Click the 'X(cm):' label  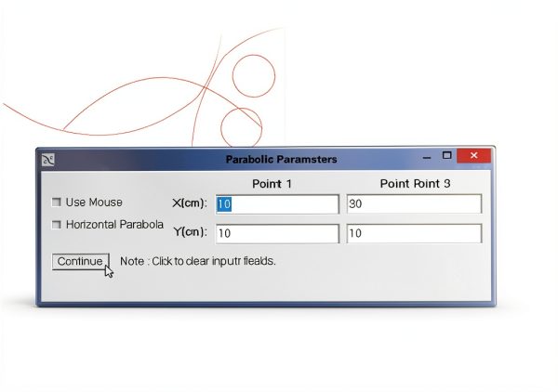click(x=190, y=203)
